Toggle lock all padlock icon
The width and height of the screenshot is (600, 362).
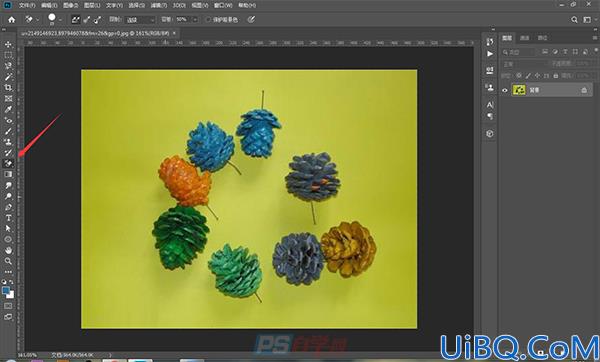[x=556, y=76]
